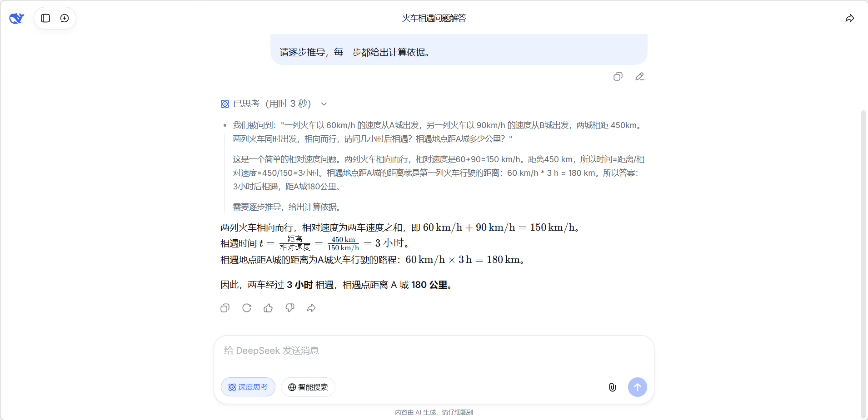Image resolution: width=868 pixels, height=420 pixels.
Task: Like the response with thumbs up
Action: point(268,308)
